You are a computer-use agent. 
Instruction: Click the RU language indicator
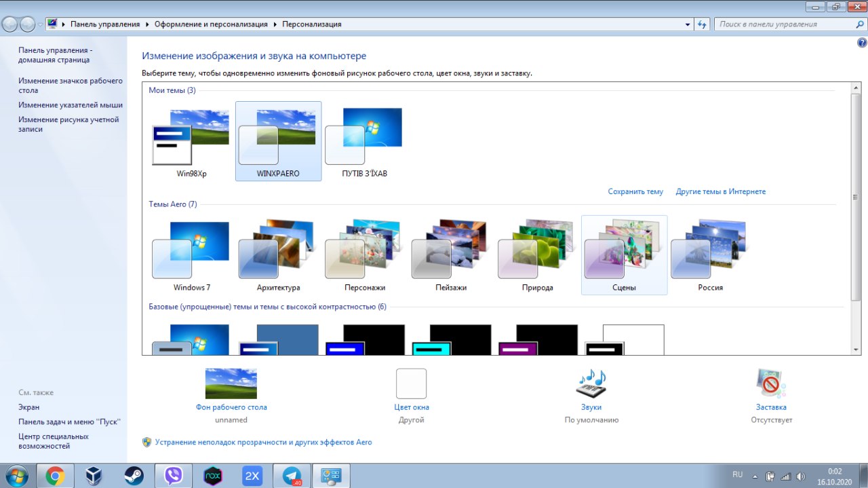point(738,474)
